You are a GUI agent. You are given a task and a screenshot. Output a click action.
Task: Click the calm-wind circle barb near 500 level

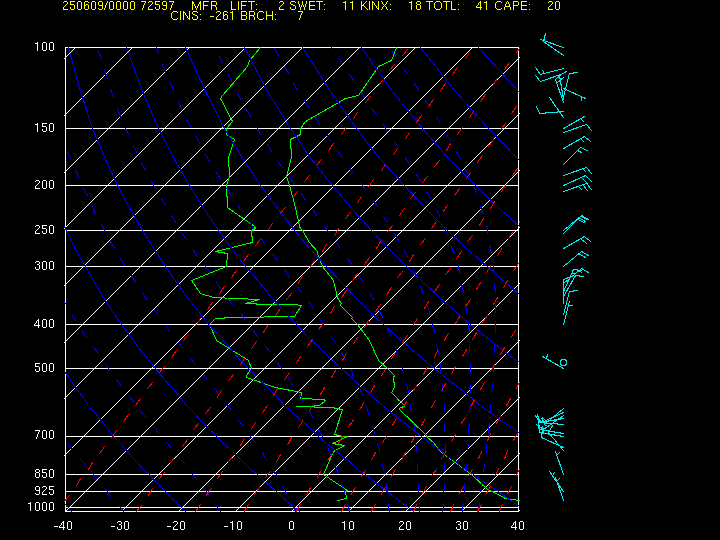[x=563, y=363]
